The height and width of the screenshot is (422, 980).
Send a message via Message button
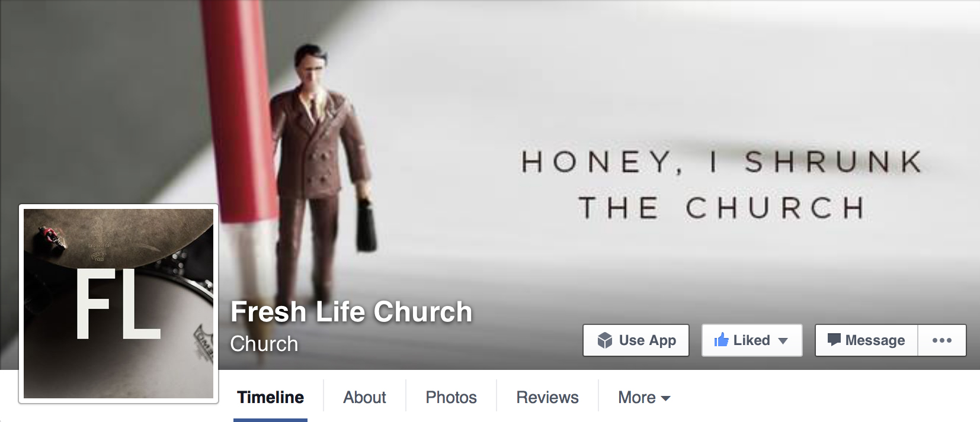point(866,340)
